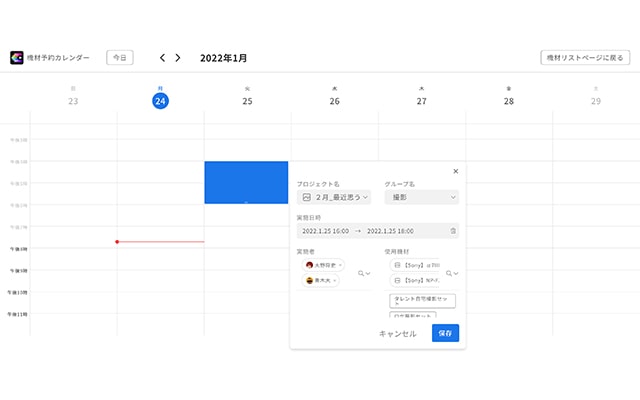Edit end time 2022.1.25 18:00
Screen dimensions: 640x400
(390, 231)
